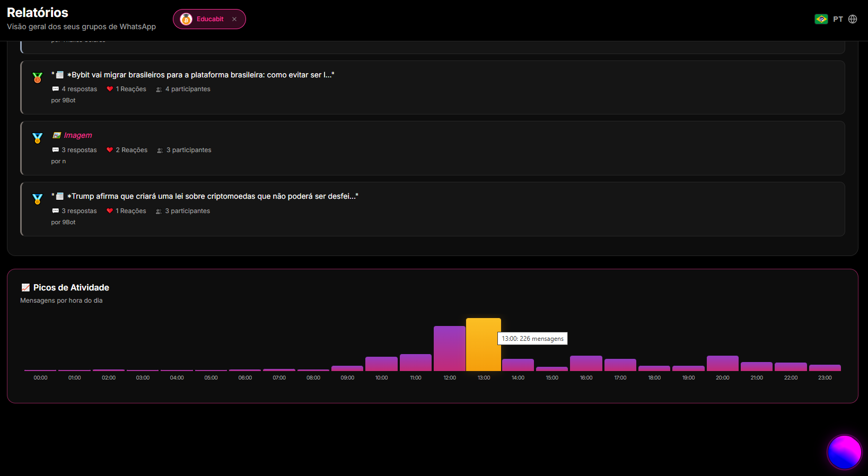Click the 09:00 axis label
Image resolution: width=868 pixels, height=476 pixels.
coord(347,378)
